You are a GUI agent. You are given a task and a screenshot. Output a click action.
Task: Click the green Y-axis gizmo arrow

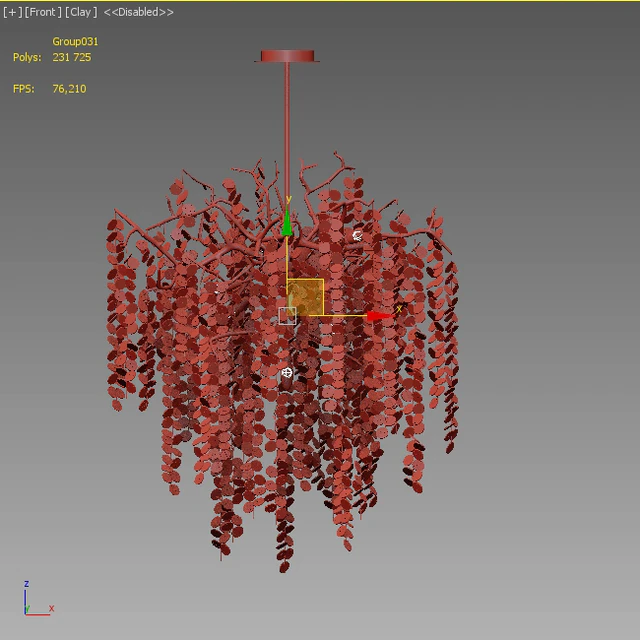(287, 223)
